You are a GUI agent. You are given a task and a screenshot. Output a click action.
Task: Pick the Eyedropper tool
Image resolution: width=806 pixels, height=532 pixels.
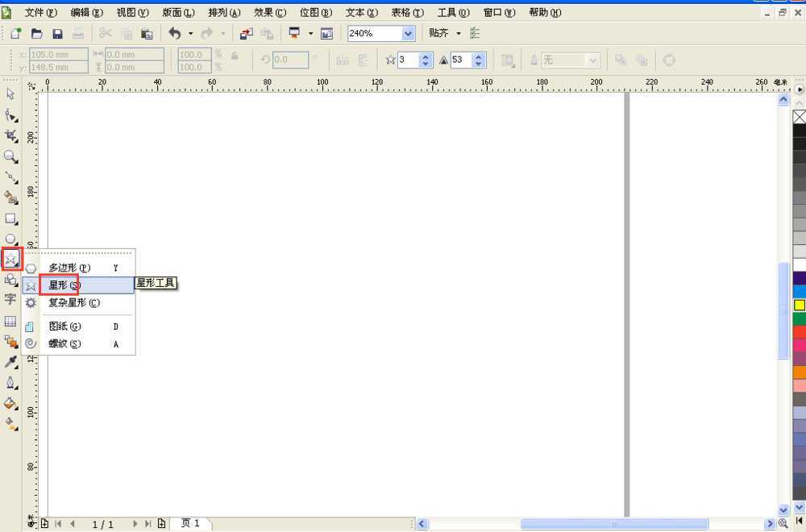point(10,362)
